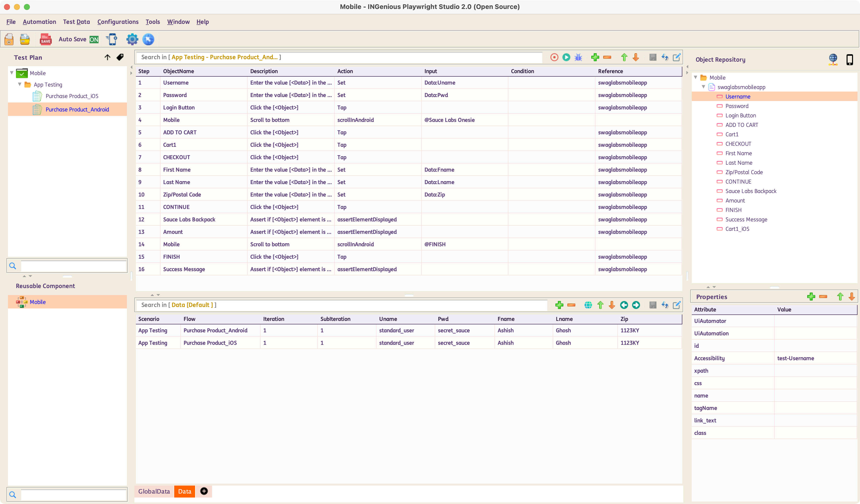860x504 pixels.
Task: Select the Data tab
Action: point(184,491)
